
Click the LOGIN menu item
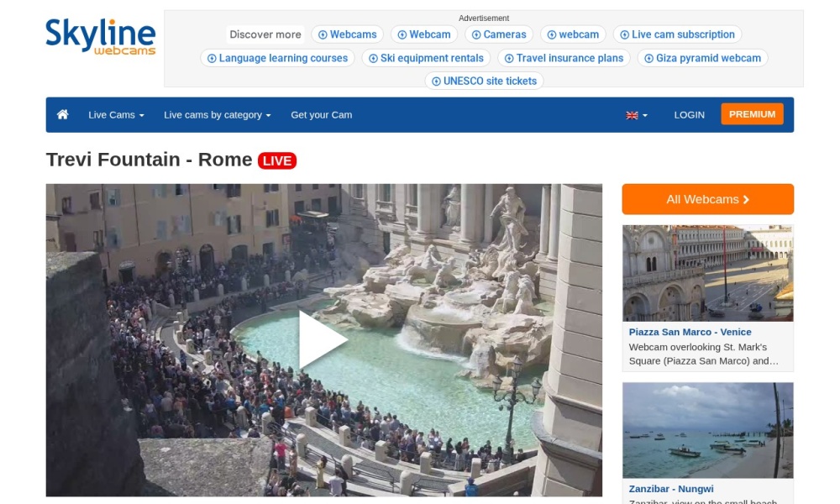(x=689, y=115)
